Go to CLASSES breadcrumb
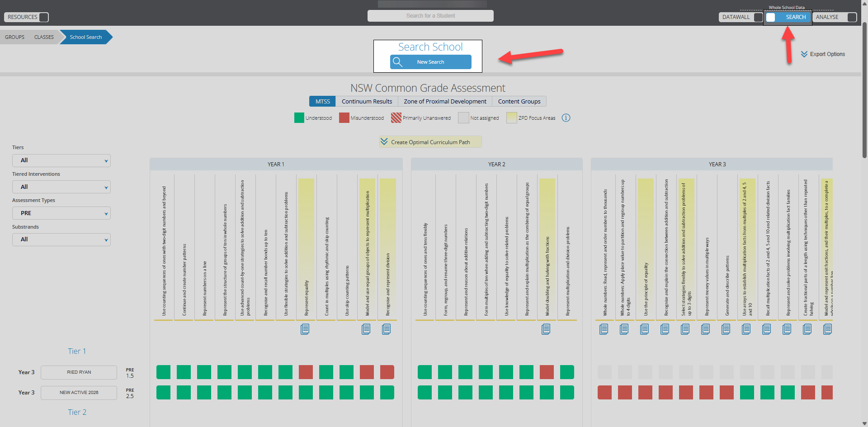The image size is (868, 427). pos(44,37)
